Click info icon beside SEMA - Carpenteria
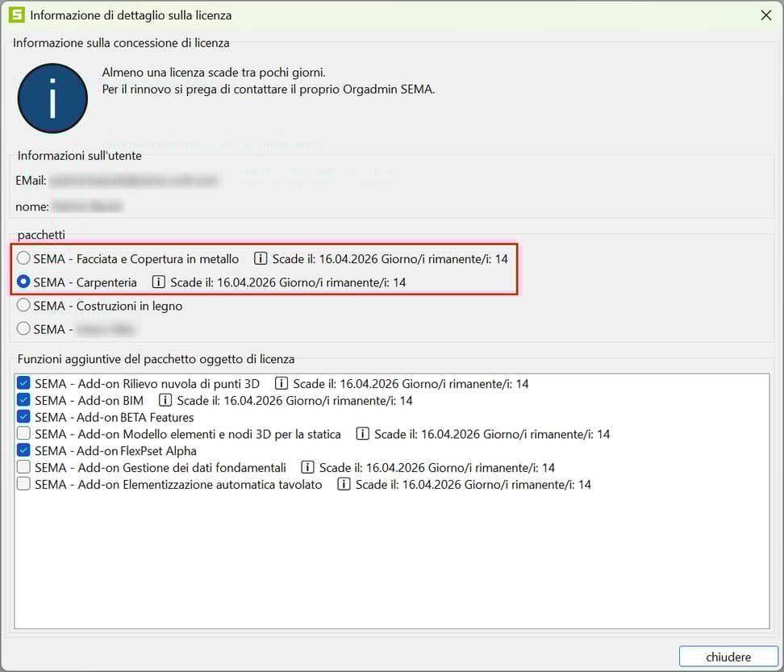The image size is (784, 672). click(x=159, y=282)
